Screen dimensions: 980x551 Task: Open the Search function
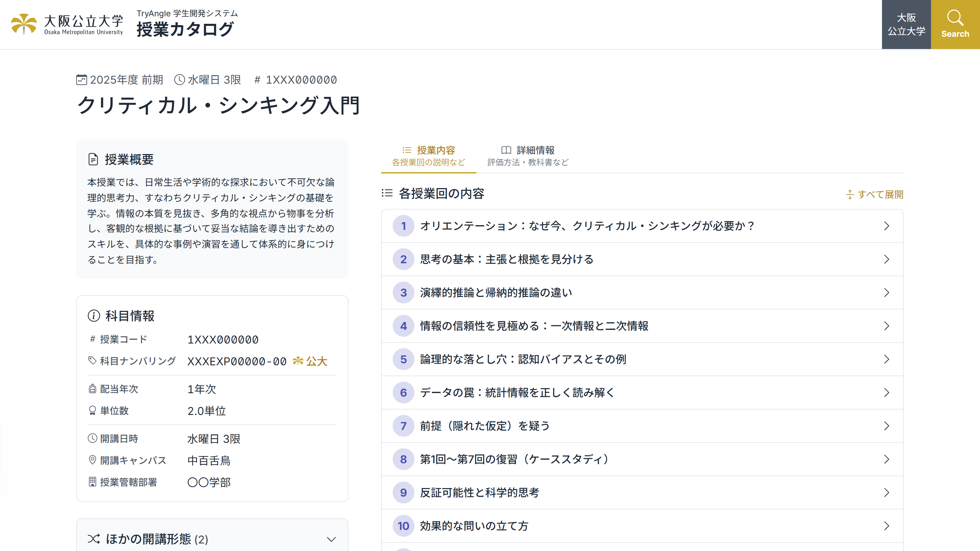[954, 24]
